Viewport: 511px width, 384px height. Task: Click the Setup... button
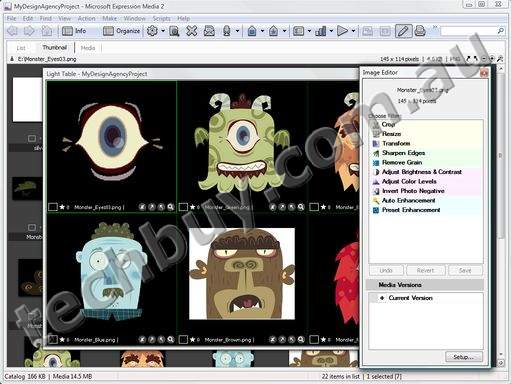coord(464,357)
